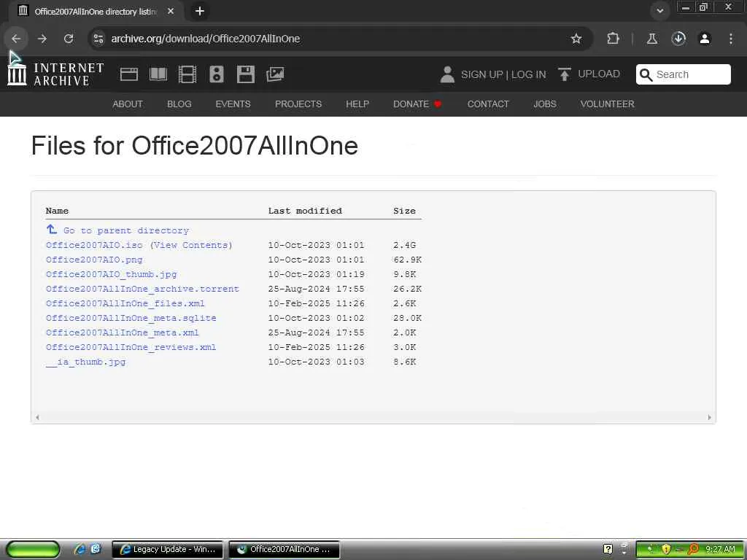Open the Software floppy disk icon
The width and height of the screenshot is (747, 560).
[x=246, y=74]
